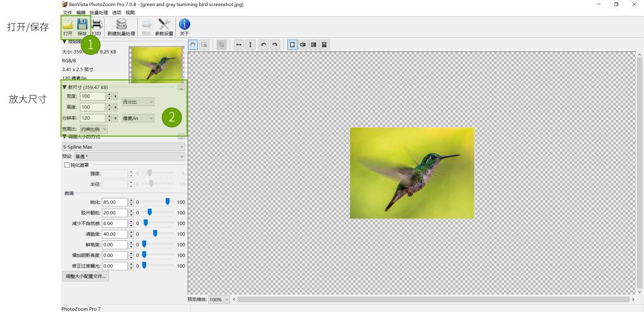The width and height of the screenshot is (644, 312).
Task: Click the 调整大小配置文件 button
Action: coord(86,276)
